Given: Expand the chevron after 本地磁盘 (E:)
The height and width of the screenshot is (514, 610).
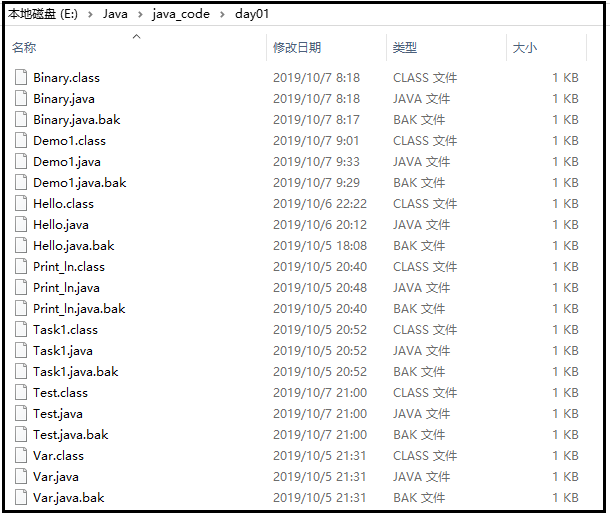Looking at the screenshot, I should pyautogui.click(x=90, y=15).
